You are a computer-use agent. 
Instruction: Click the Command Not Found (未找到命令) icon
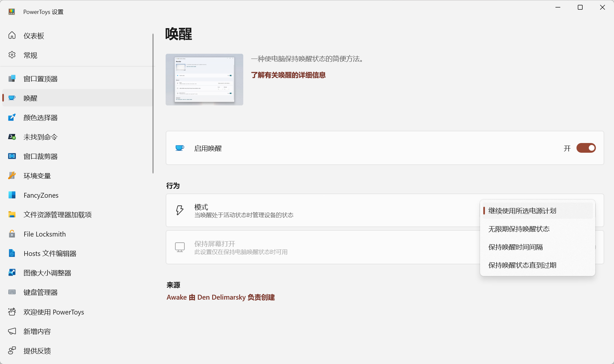pos(12,137)
